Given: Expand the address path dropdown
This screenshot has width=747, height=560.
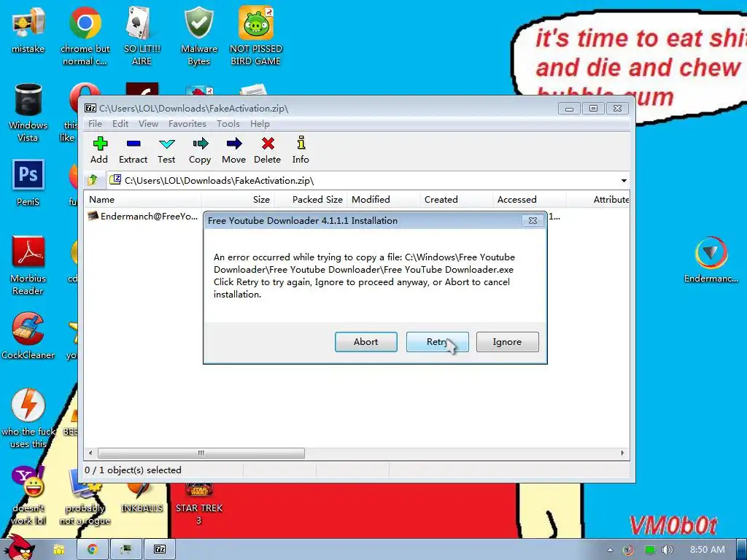Looking at the screenshot, I should click(624, 181).
